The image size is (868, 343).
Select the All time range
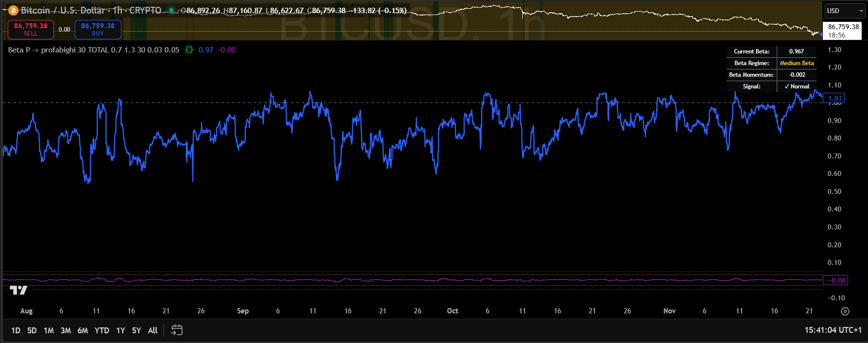[x=152, y=330]
